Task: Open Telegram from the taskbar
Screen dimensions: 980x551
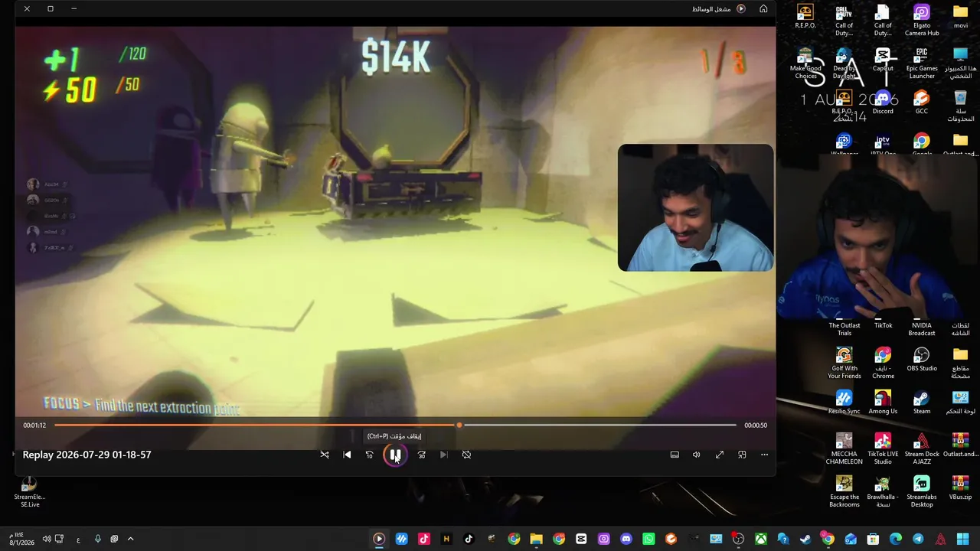Action: 918,539
